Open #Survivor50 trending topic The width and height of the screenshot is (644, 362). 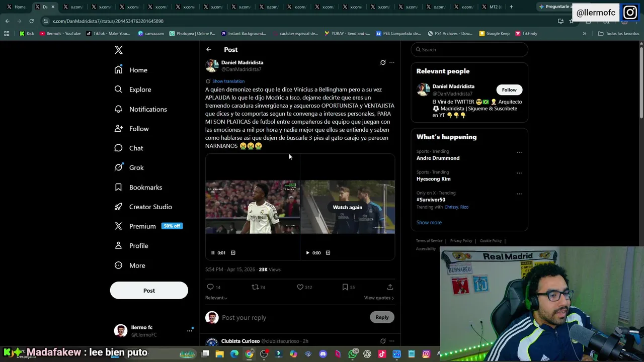pyautogui.click(x=431, y=200)
